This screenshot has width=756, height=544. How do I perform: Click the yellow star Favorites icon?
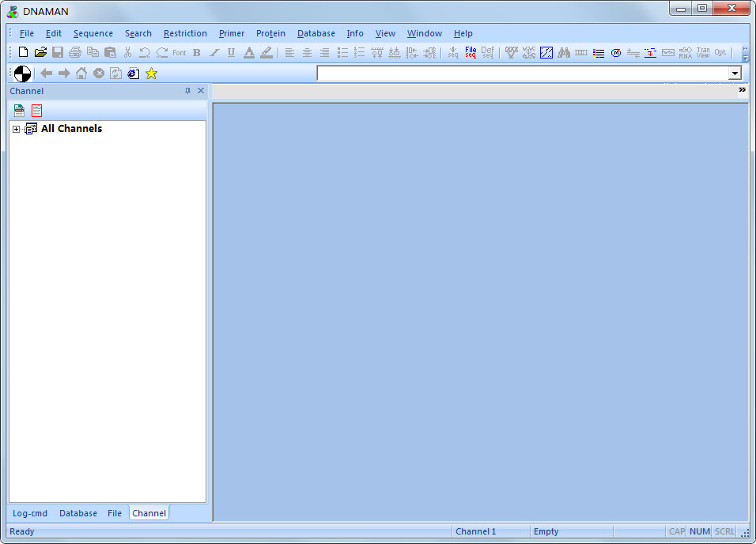click(151, 74)
